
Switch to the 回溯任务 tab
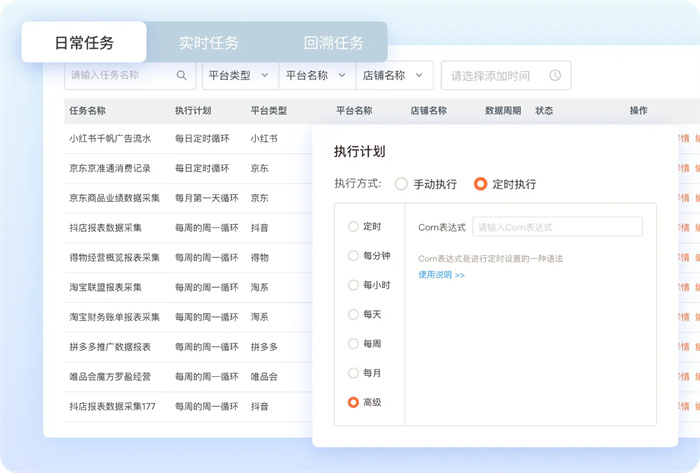333,43
